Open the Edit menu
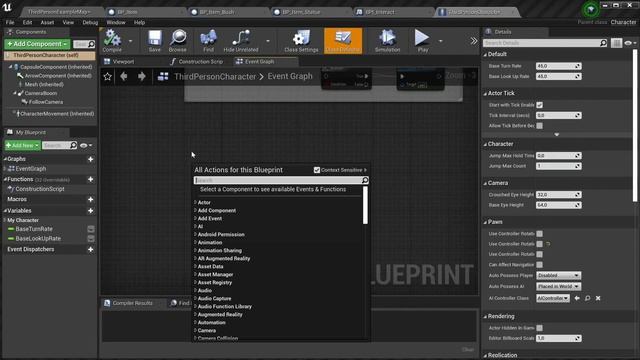640x360 pixels. 27,22
